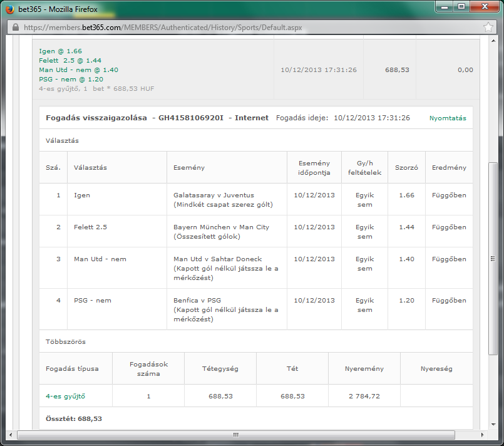Viewport: 504px width, 446px height.
Task: Click the Függőben result for Galatasaray row
Action: 449,195
